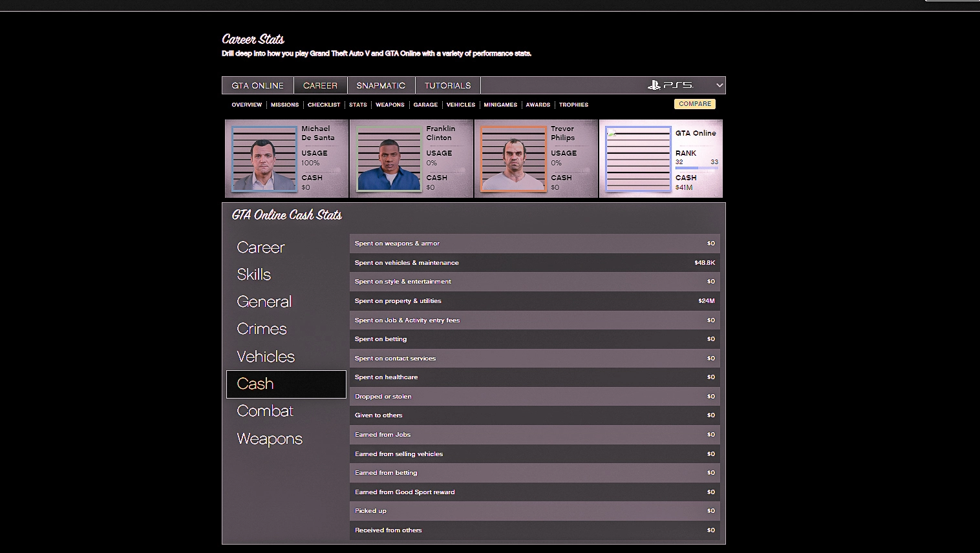Select the GTA Online character avatar
Screen dimensions: 980x553
638,158
